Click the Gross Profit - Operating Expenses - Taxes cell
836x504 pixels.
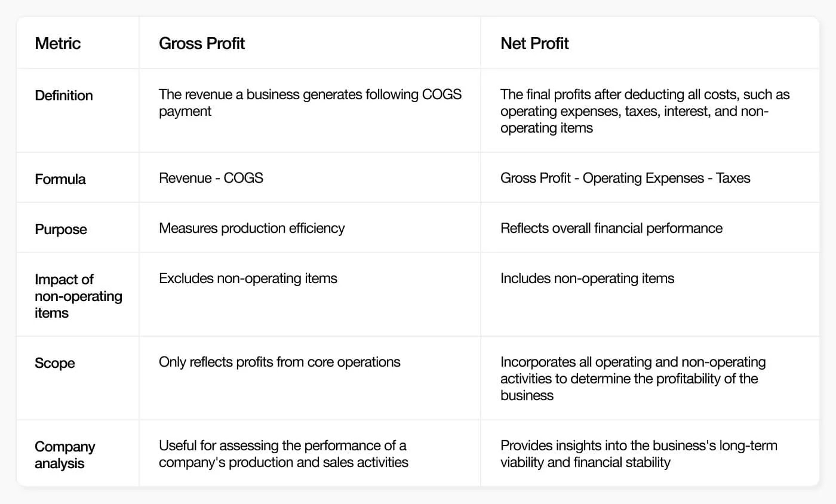click(x=625, y=178)
